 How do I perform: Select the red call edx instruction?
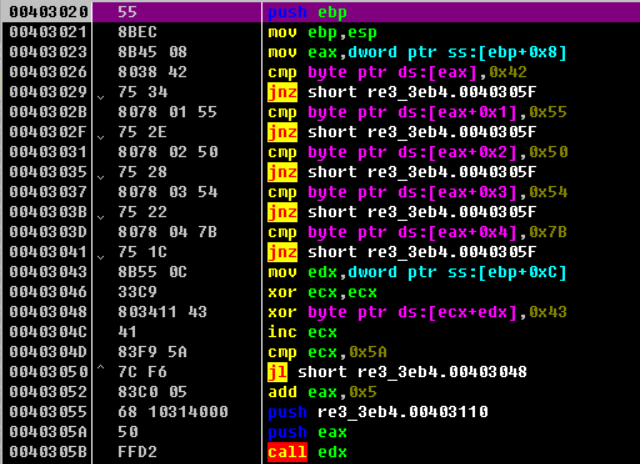(307, 452)
